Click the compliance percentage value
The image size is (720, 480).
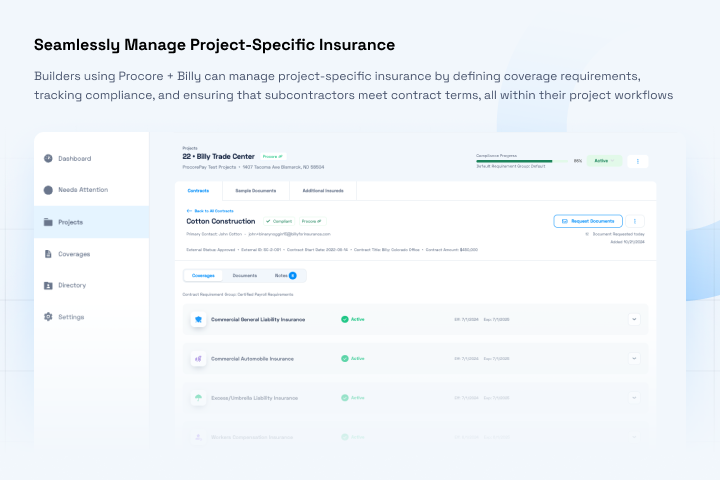[578, 161]
